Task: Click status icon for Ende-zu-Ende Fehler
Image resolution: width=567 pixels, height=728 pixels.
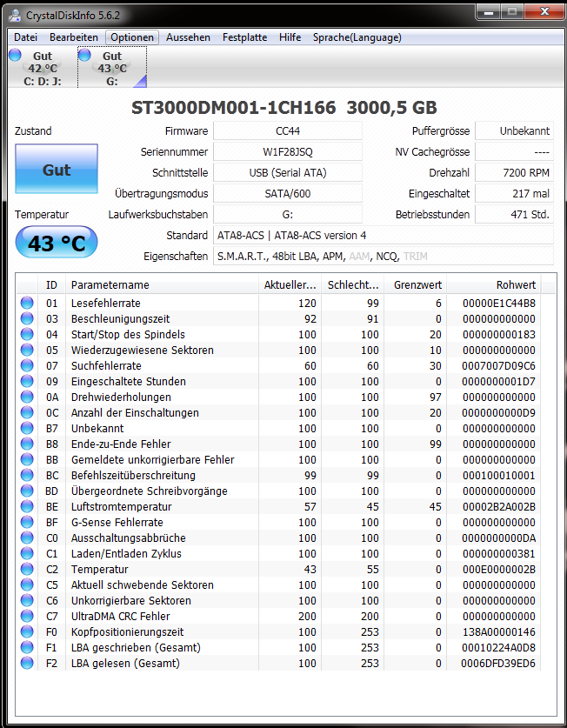Action: (27, 444)
